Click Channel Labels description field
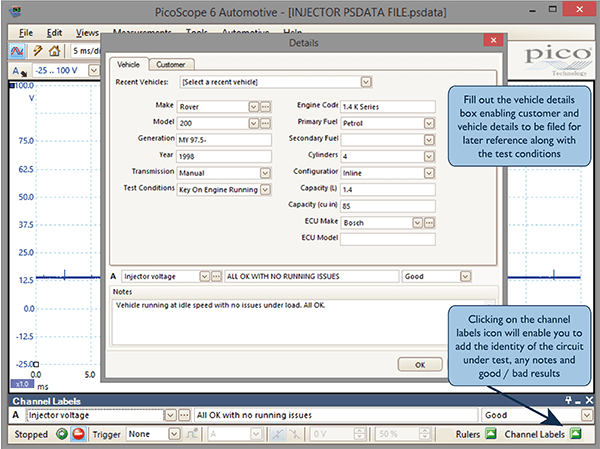This screenshot has height=449, width=600. click(x=336, y=415)
